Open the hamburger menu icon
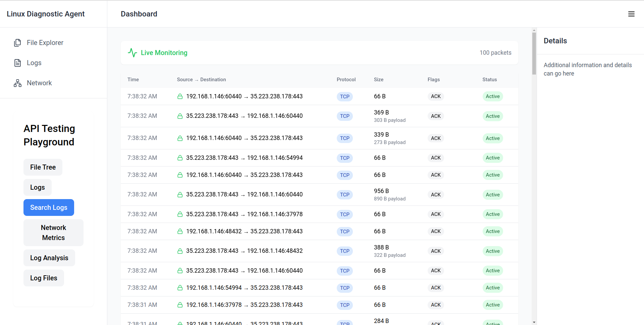This screenshot has width=644, height=325. point(631,14)
